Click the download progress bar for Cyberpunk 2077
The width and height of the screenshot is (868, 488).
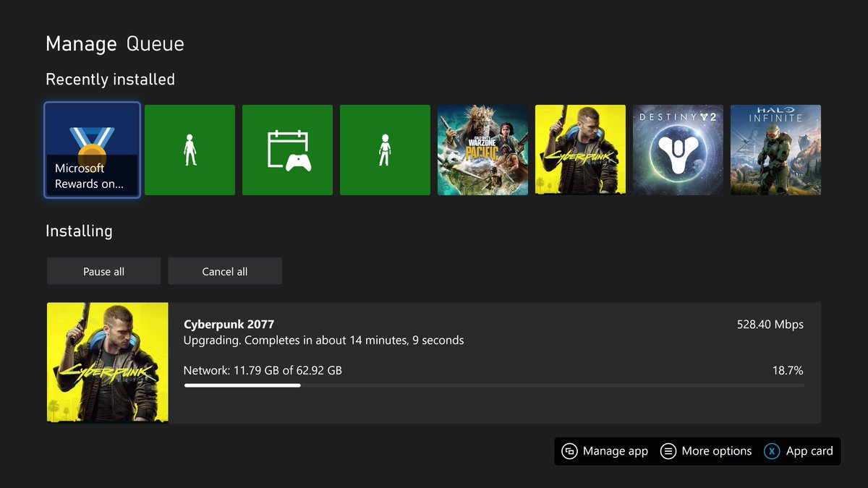coord(493,385)
